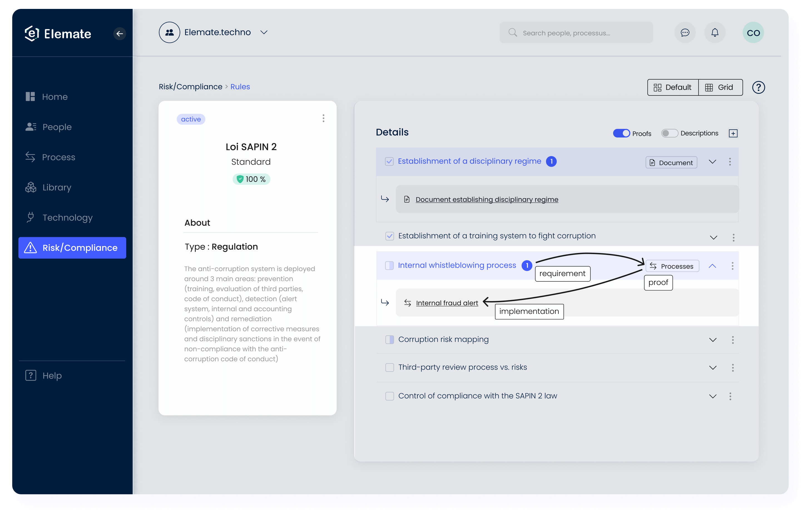Image resolution: width=812 pixels, height=521 pixels.
Task: Click the chat message icon
Action: [684, 33]
